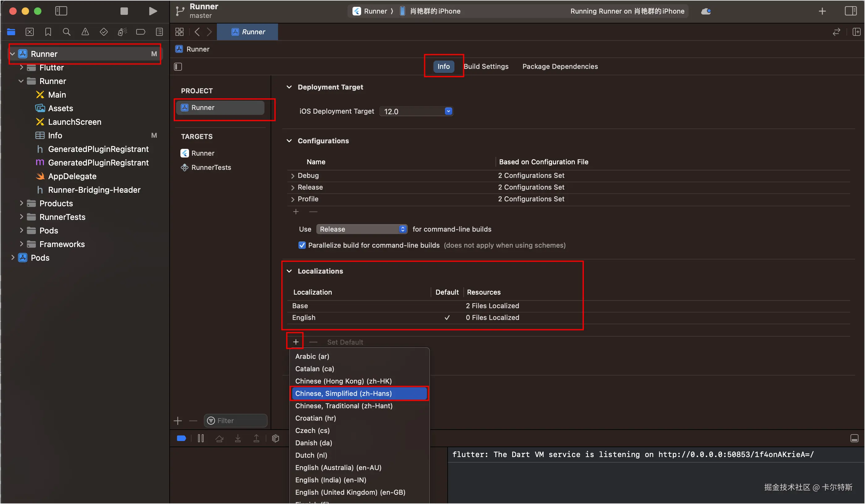Open the Source Control navigator icon
This screenshot has width=865, height=504.
click(x=30, y=32)
